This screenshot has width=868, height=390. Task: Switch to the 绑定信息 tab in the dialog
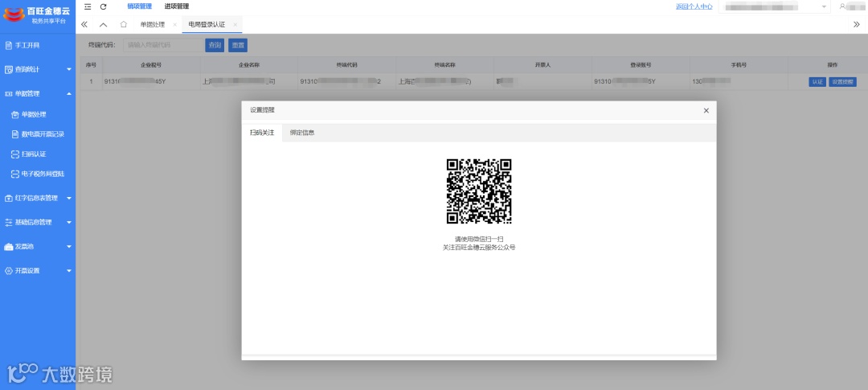point(302,133)
